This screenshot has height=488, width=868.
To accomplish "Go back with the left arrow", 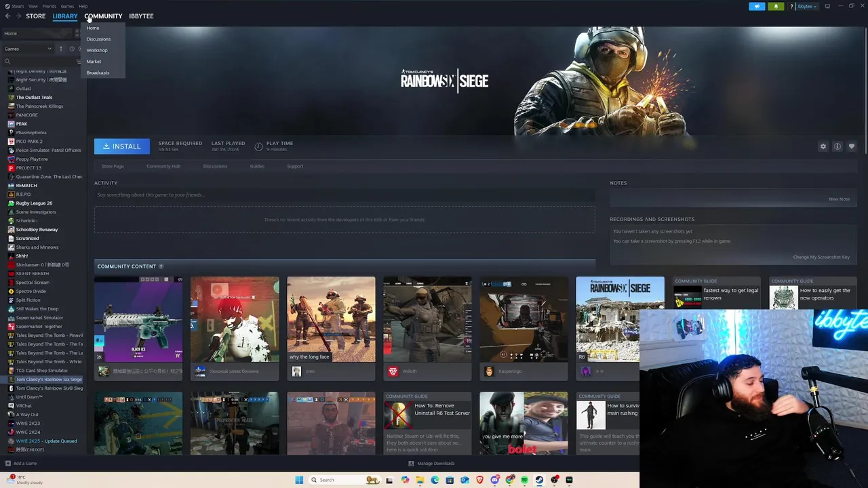I will pos(8,16).
